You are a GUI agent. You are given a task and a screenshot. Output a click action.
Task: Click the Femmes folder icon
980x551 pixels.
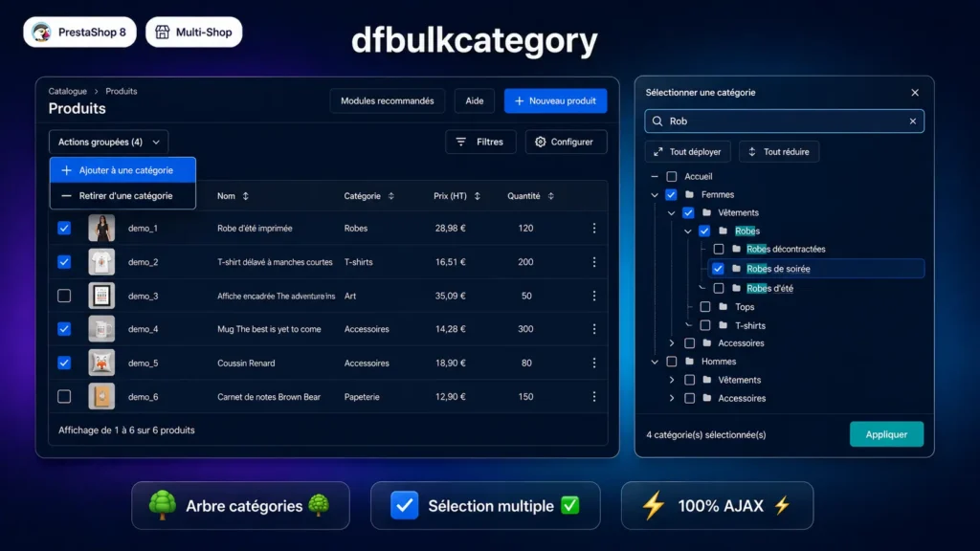tap(689, 194)
